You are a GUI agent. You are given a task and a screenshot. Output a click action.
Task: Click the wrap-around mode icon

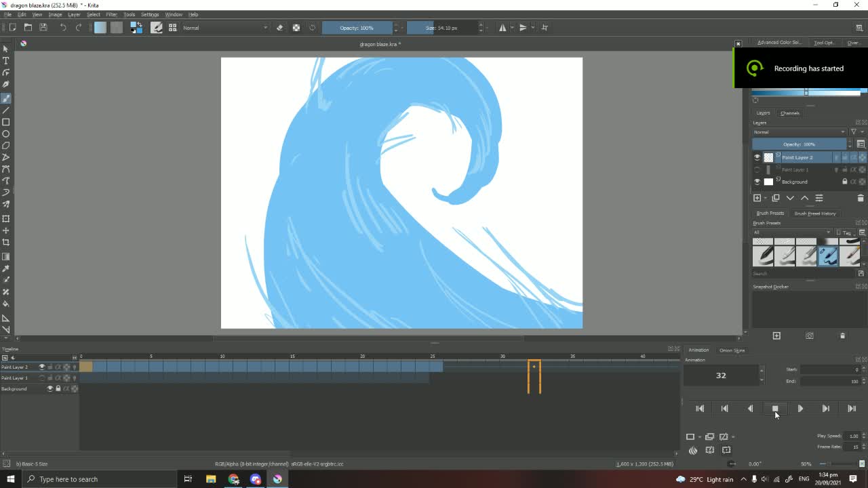click(x=545, y=28)
